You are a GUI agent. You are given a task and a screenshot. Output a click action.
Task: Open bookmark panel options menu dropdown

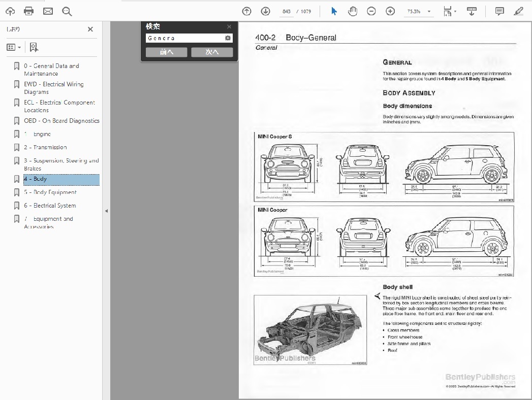tap(14, 47)
